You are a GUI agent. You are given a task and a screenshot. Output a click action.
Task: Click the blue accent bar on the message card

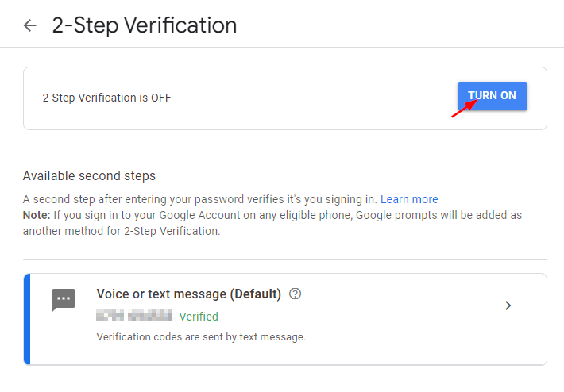click(27, 319)
